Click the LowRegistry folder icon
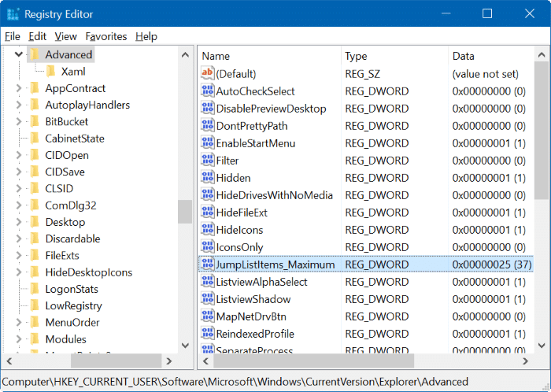Screen dimensions: 551x392 35,305
